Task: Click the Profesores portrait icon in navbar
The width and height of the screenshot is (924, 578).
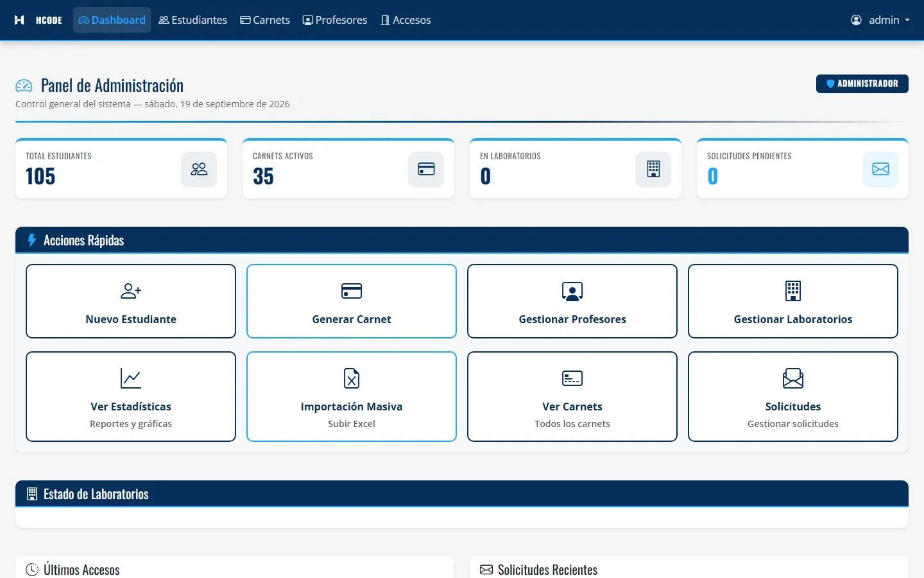Action: 308,20
